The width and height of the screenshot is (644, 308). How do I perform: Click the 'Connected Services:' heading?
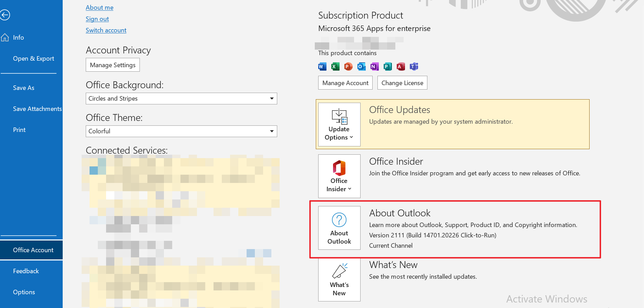pyautogui.click(x=127, y=151)
